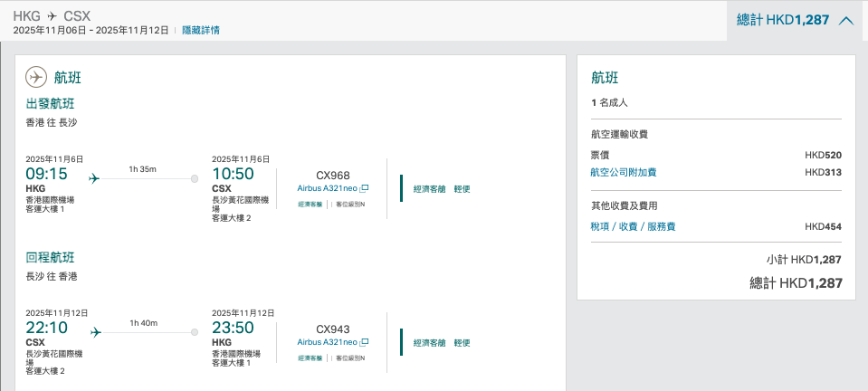Click small 經濟客艙 label under CX968
This screenshot has width=868, height=391.
(x=310, y=205)
